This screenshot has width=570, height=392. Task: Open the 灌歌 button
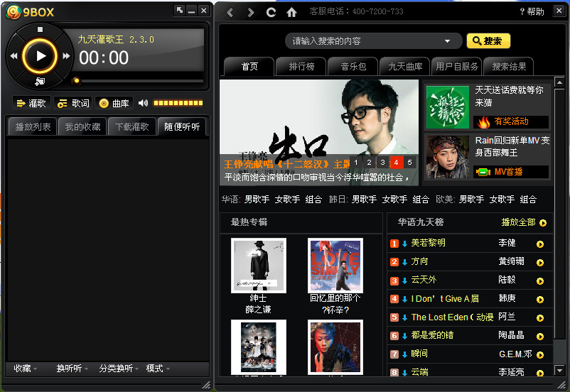point(31,103)
